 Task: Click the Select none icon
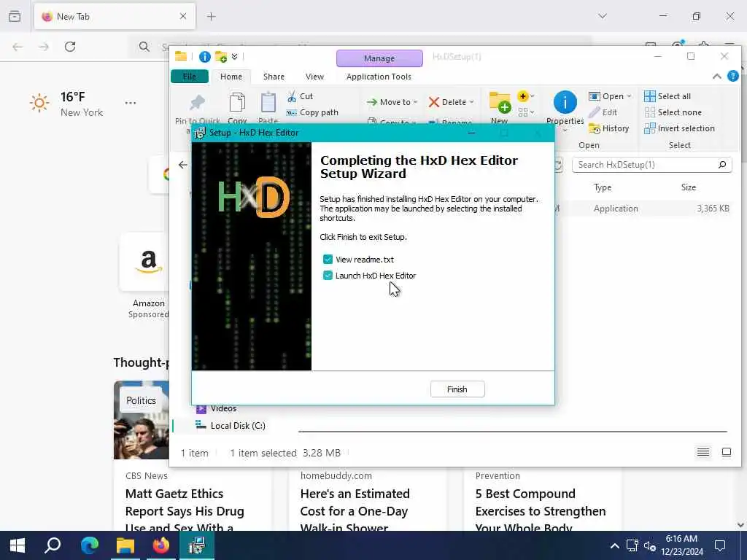coord(649,112)
